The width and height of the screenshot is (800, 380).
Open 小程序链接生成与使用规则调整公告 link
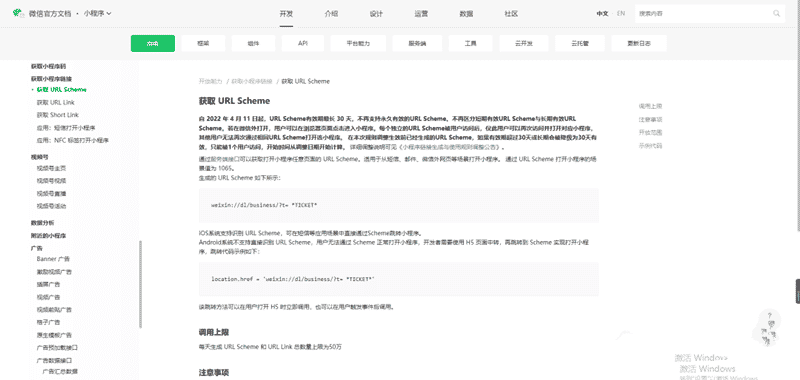(x=449, y=147)
